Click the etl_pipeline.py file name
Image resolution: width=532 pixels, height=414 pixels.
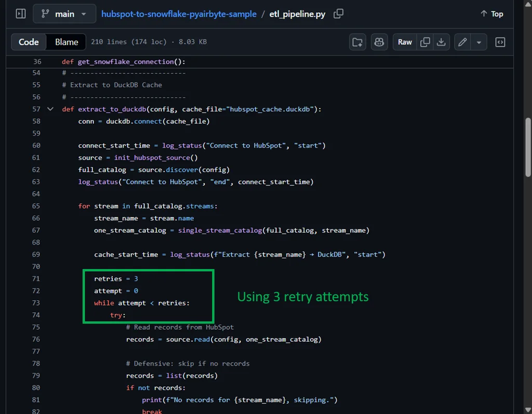click(x=297, y=14)
